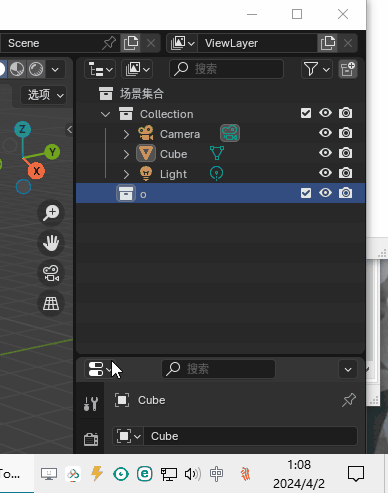Remove the ViewLayer with its X button
388x493 pixels.
[x=348, y=43]
